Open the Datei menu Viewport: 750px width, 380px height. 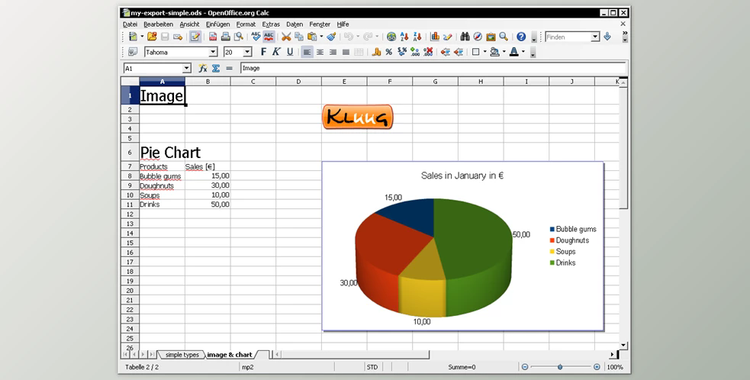click(130, 24)
